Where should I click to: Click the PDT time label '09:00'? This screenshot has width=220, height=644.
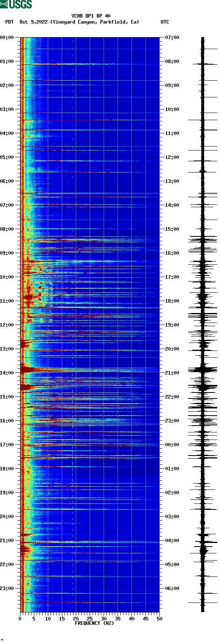tap(7, 253)
